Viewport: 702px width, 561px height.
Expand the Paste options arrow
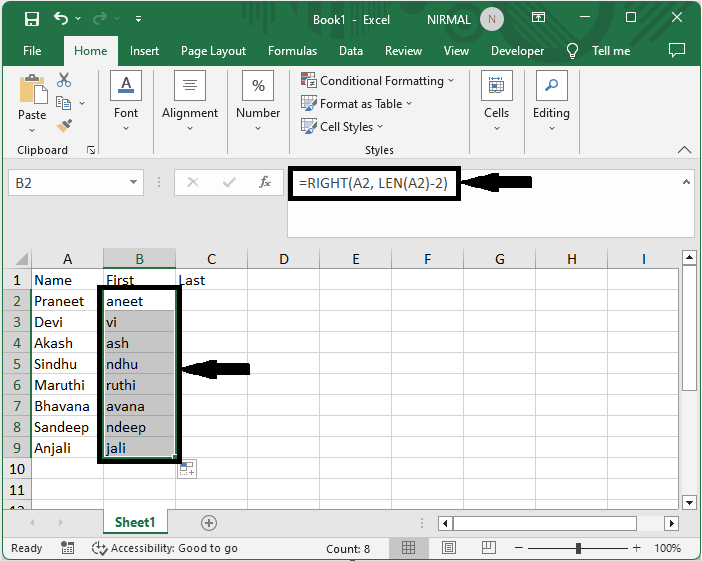click(32, 130)
